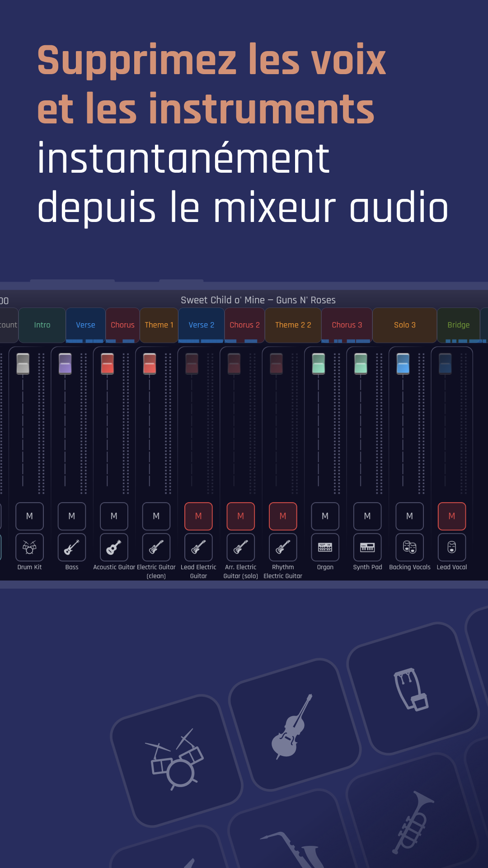Mute the Synth Pad track
Screen dimensions: 488x868
click(367, 516)
